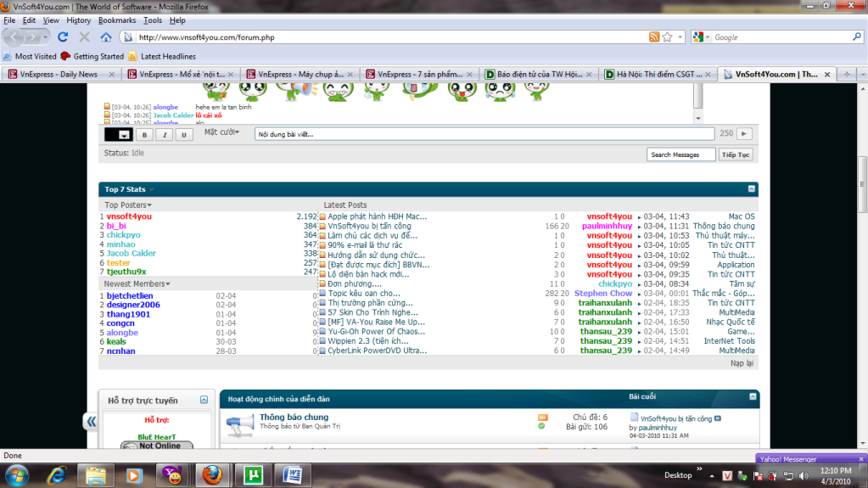Open the new tab plus button
The width and height of the screenshot is (868, 488).
[x=847, y=74]
